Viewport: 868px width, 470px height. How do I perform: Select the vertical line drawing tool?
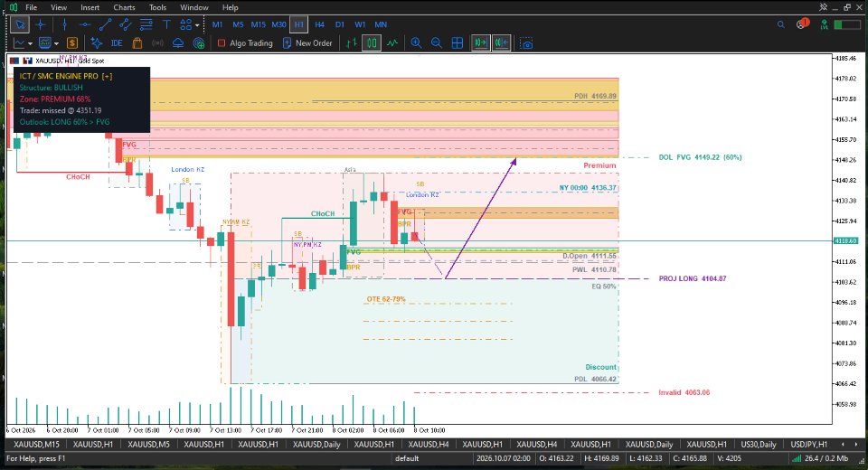pyautogui.click(x=64, y=24)
